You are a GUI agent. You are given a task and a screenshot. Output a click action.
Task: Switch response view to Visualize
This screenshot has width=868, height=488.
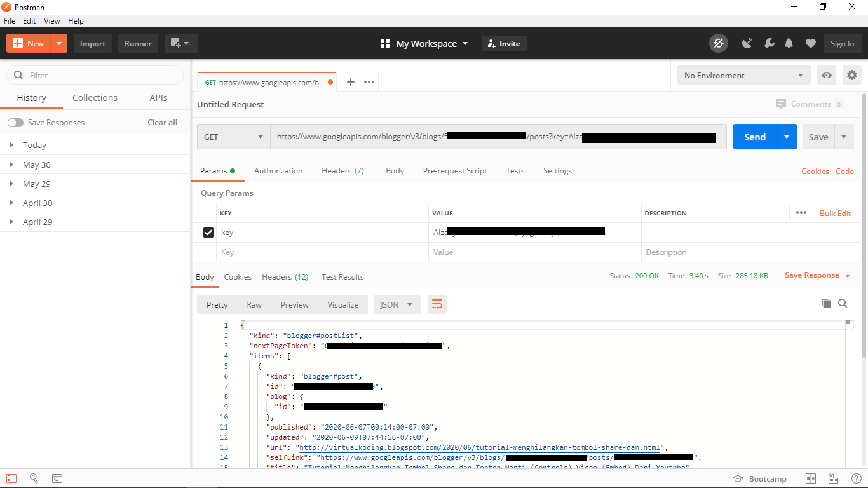point(343,304)
